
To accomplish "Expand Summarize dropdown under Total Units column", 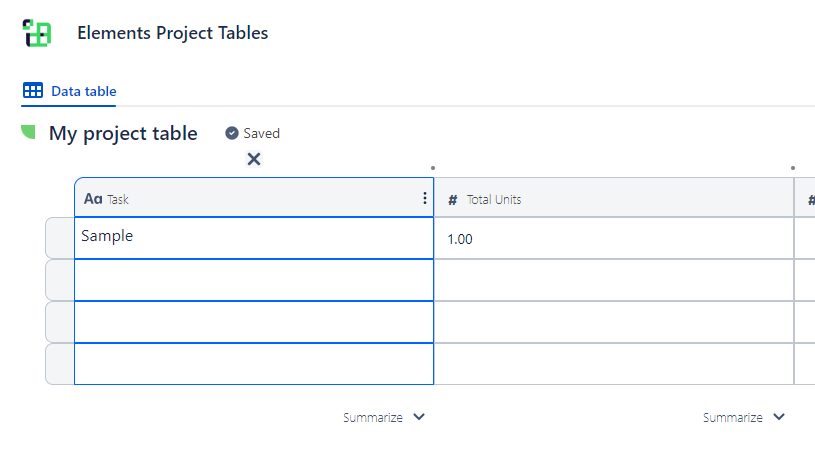I will coord(743,417).
